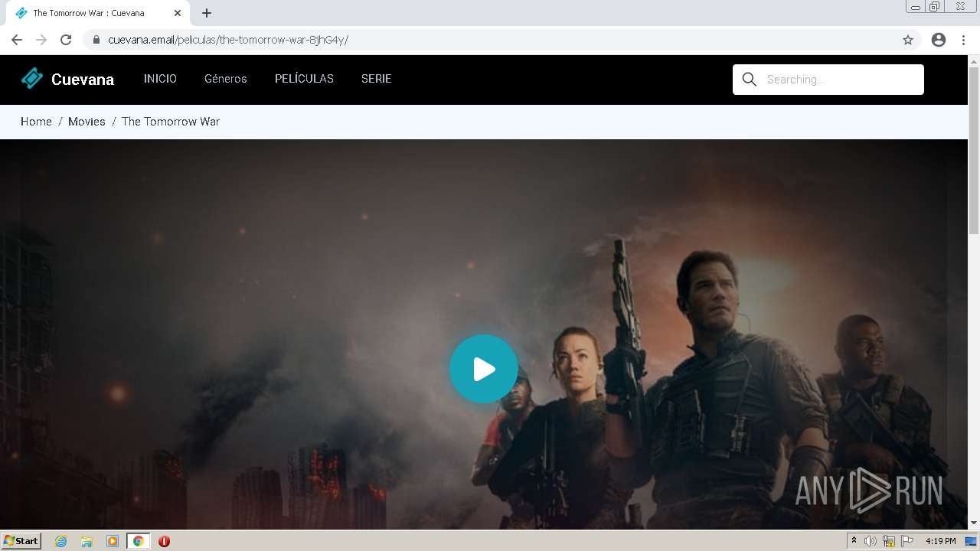Open the Chrome profile avatar
This screenshot has width=980, height=551.
coord(939,40)
